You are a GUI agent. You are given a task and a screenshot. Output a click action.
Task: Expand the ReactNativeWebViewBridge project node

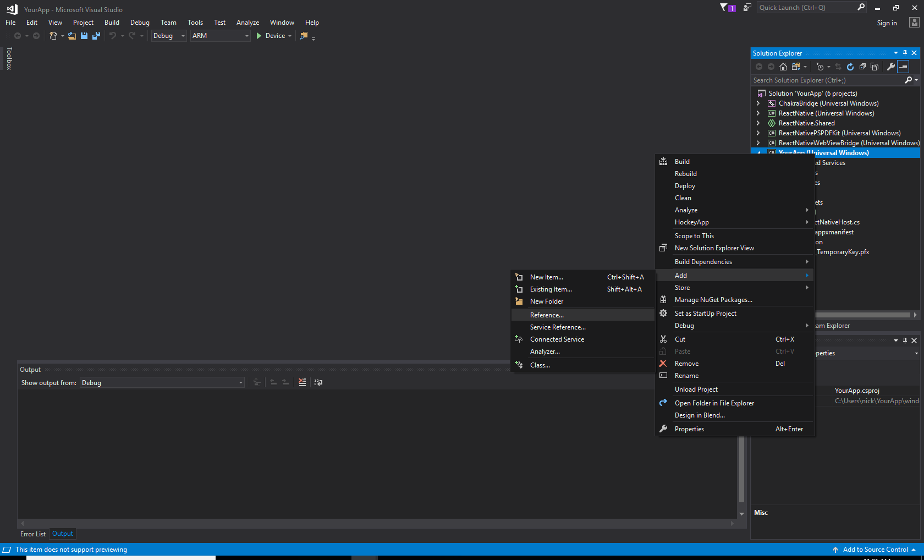pyautogui.click(x=758, y=143)
